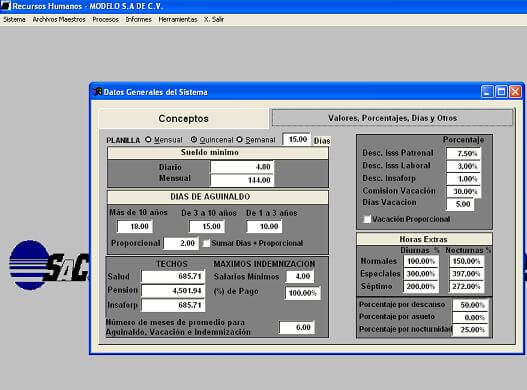Image resolution: width=527 pixels, height=390 pixels.
Task: Click the Proporcional aguinaldo field
Action: (x=181, y=243)
